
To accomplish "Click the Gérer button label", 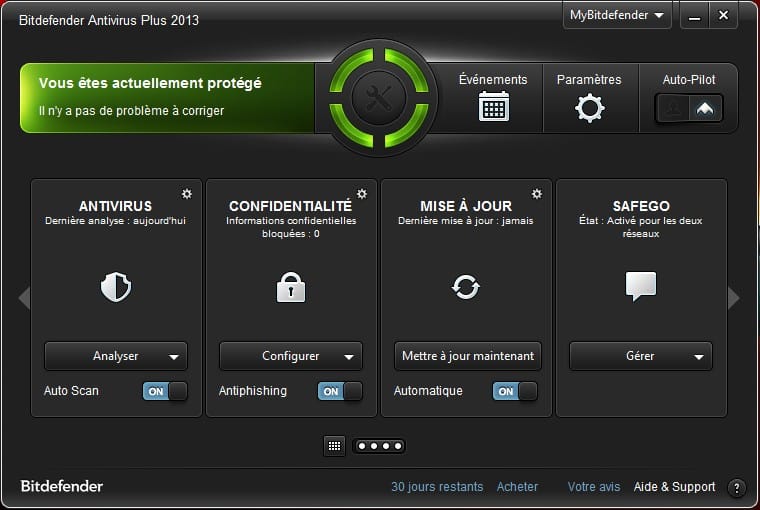I will (x=640, y=356).
